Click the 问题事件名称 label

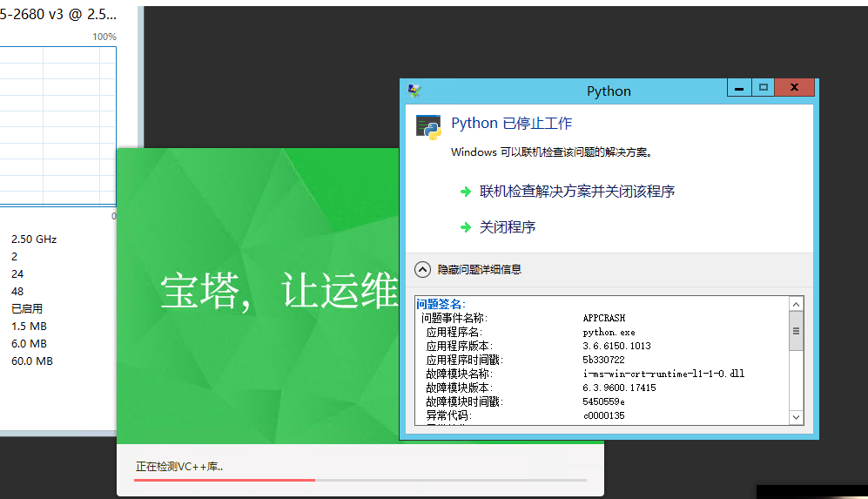[454, 318]
